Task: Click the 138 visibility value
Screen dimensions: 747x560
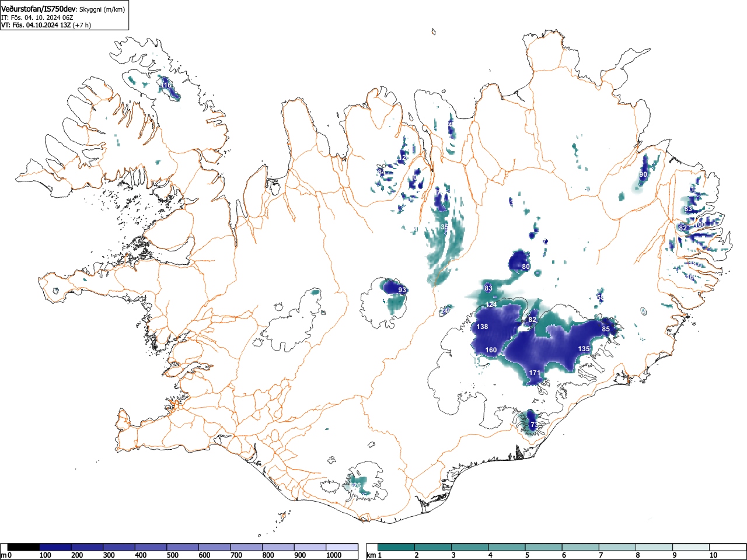Action: (x=482, y=327)
